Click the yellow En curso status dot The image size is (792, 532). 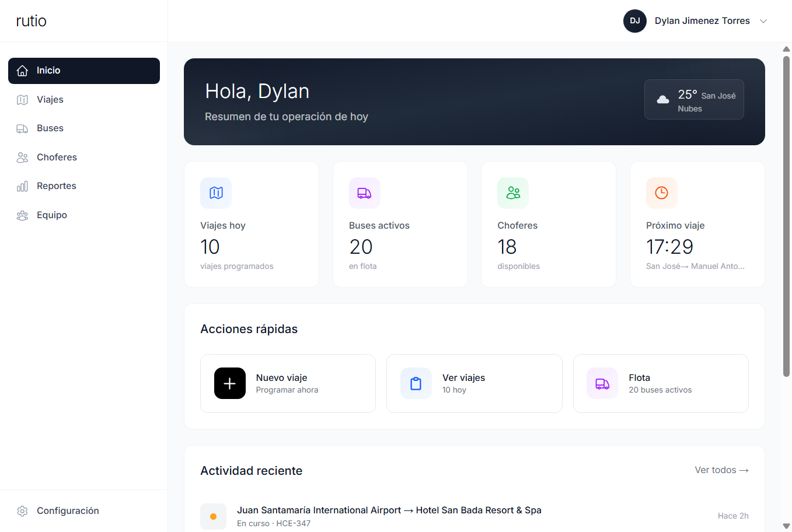213,516
